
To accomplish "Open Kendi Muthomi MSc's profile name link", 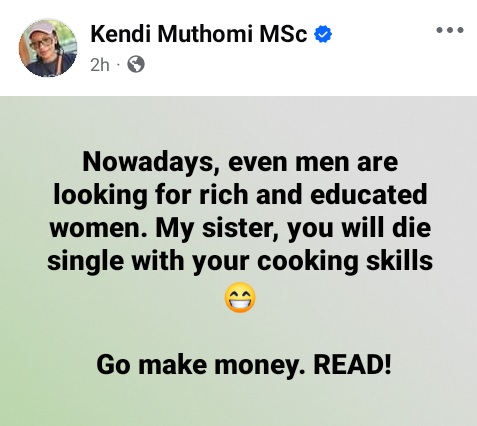I will [199, 34].
